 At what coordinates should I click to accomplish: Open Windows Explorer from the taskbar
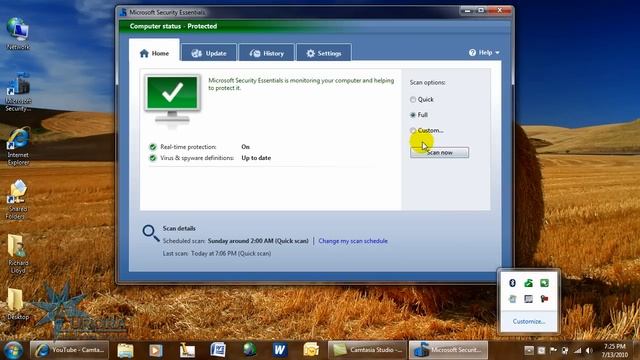pyautogui.click(x=125, y=350)
